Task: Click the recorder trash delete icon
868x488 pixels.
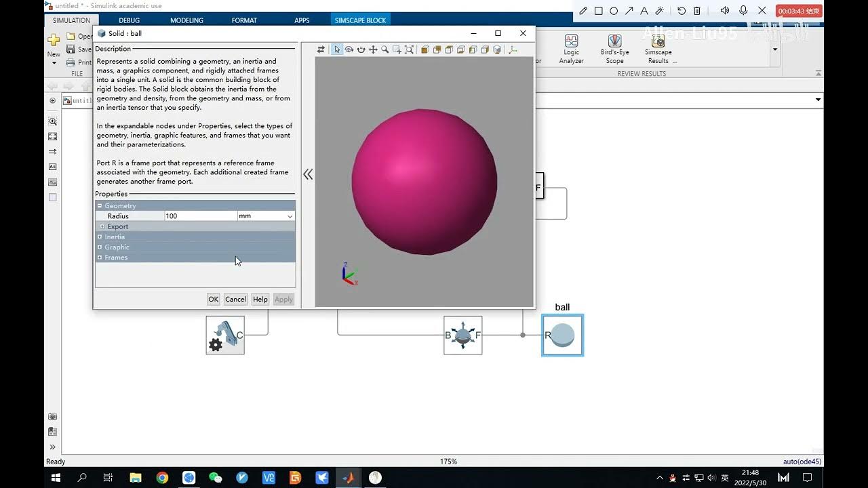Action: click(x=697, y=11)
